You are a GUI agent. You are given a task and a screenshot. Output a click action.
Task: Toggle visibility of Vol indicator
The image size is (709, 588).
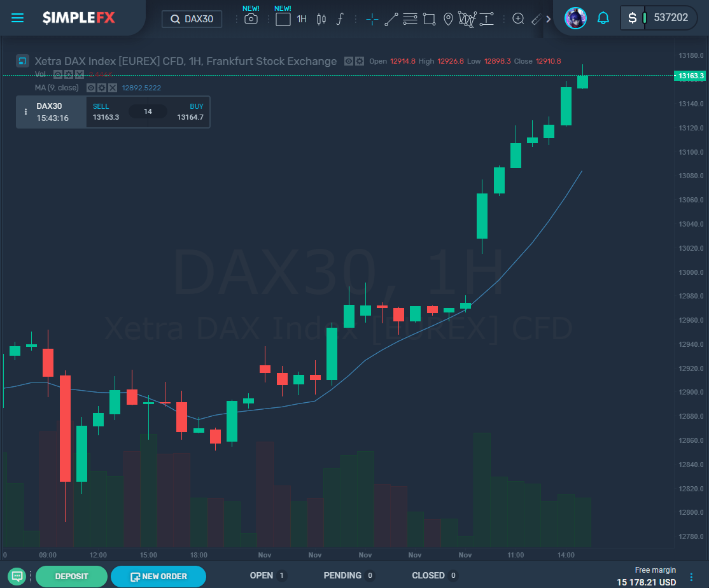click(x=58, y=74)
